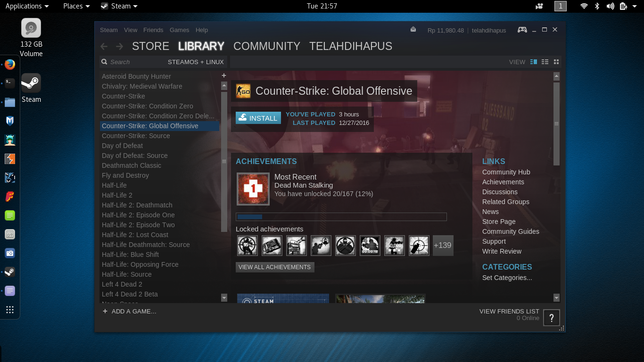The width and height of the screenshot is (644, 362).
Task: Select the locked bomb defuse pliers achievement icon
Action: click(x=297, y=246)
